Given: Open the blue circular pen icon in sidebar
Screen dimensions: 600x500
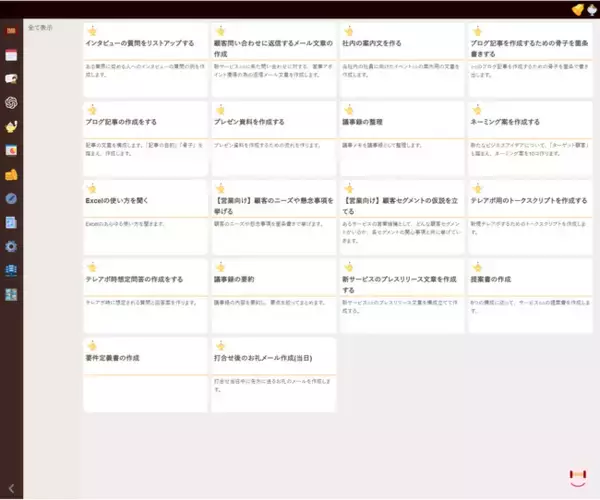Looking at the screenshot, I should [11, 199].
